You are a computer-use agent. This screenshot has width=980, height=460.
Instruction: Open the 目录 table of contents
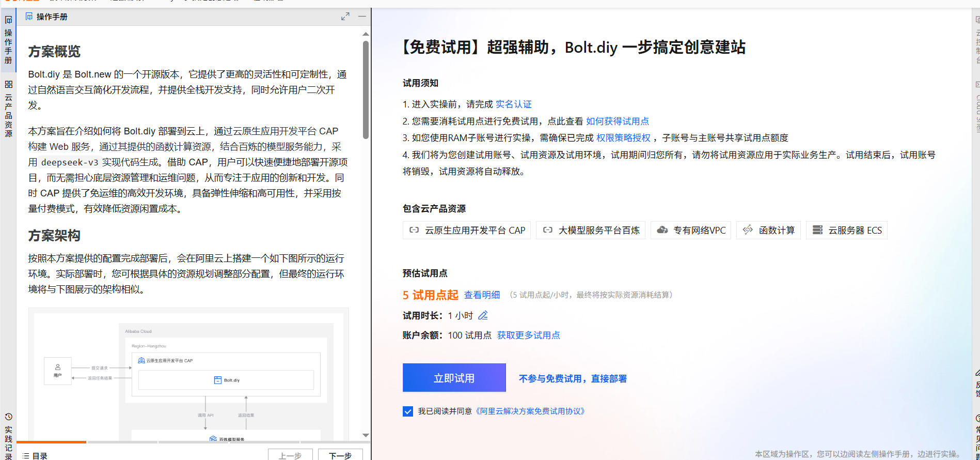click(36, 456)
